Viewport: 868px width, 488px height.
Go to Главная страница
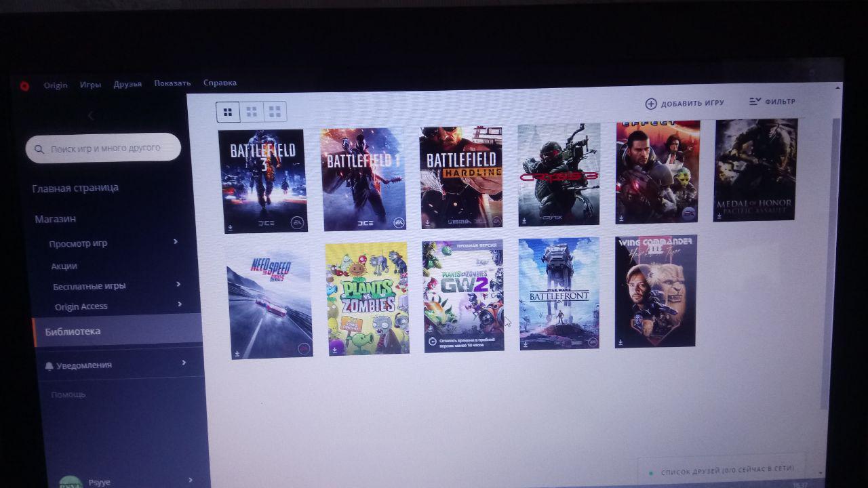tap(75, 188)
